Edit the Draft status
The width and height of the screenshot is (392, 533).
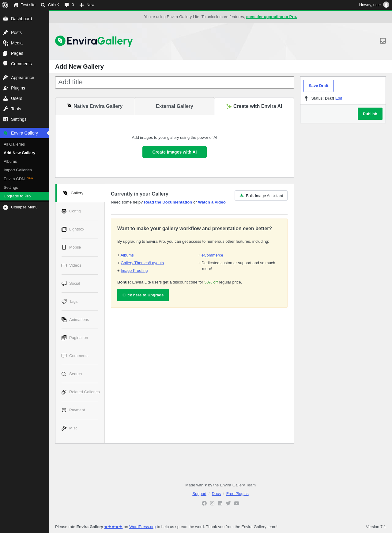coord(338,98)
